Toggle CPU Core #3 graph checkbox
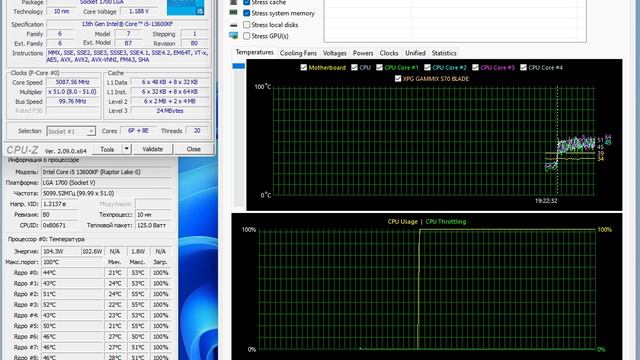The width and height of the screenshot is (640, 360). [x=476, y=67]
